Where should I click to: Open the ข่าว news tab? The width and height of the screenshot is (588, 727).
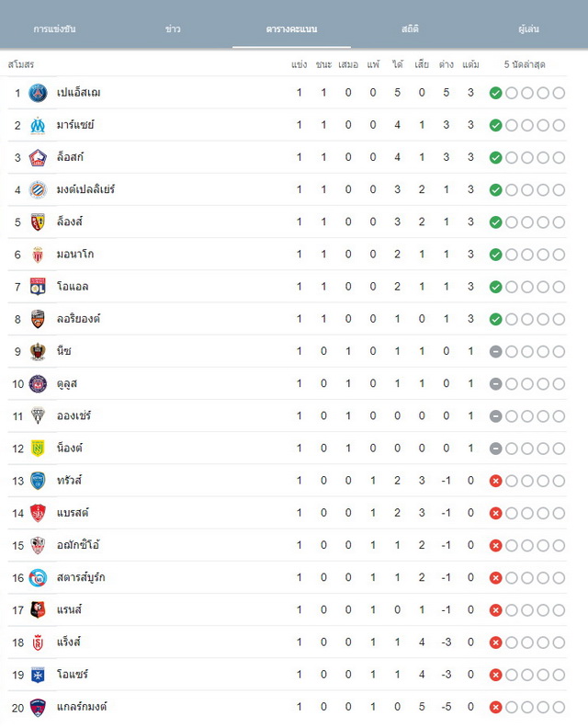[173, 28]
